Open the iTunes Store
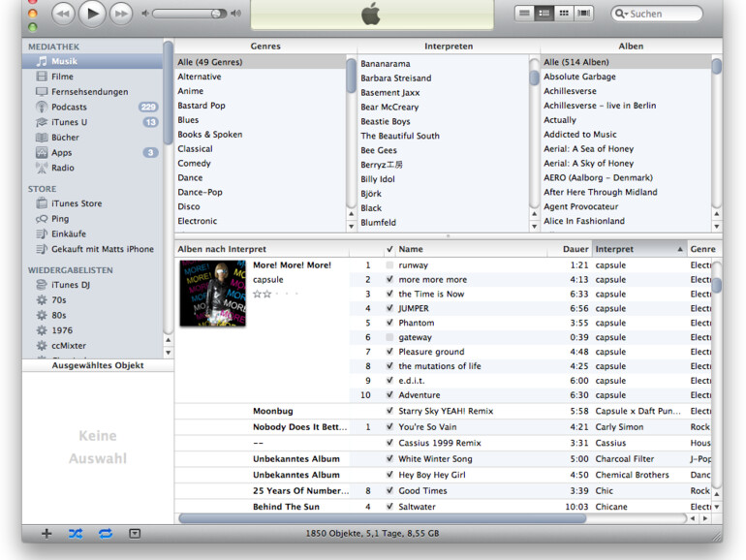This screenshot has height=560, width=746. 93,203
